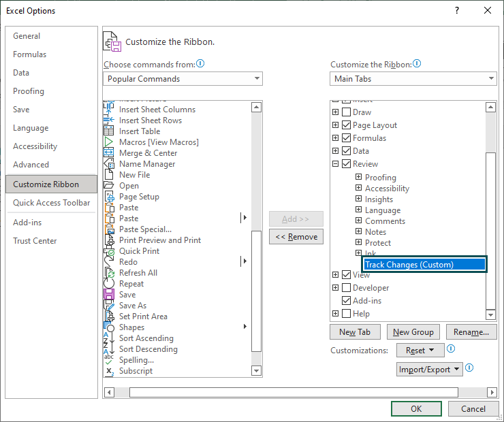The image size is (504, 422).
Task: Click the purple Save icon
Action: (109, 295)
